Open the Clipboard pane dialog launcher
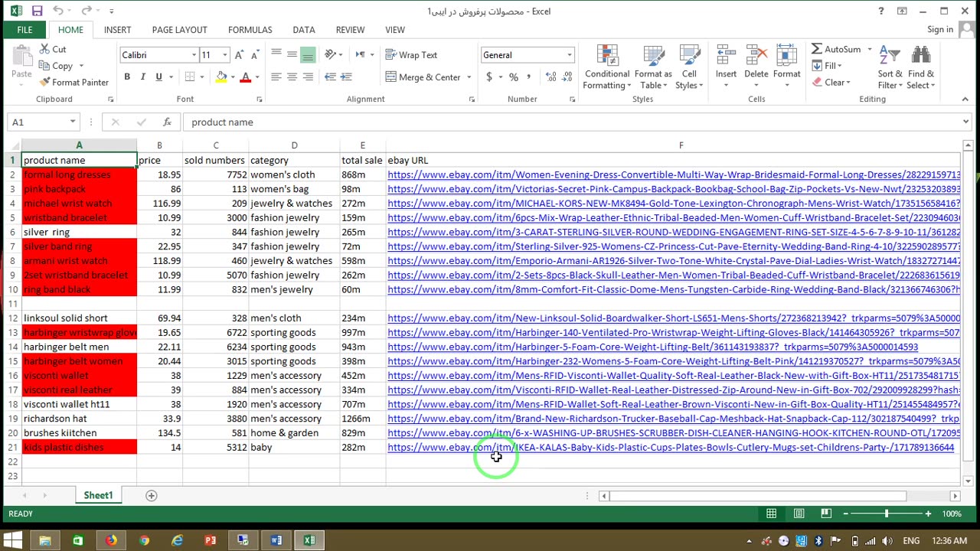980x551 pixels. (x=110, y=99)
